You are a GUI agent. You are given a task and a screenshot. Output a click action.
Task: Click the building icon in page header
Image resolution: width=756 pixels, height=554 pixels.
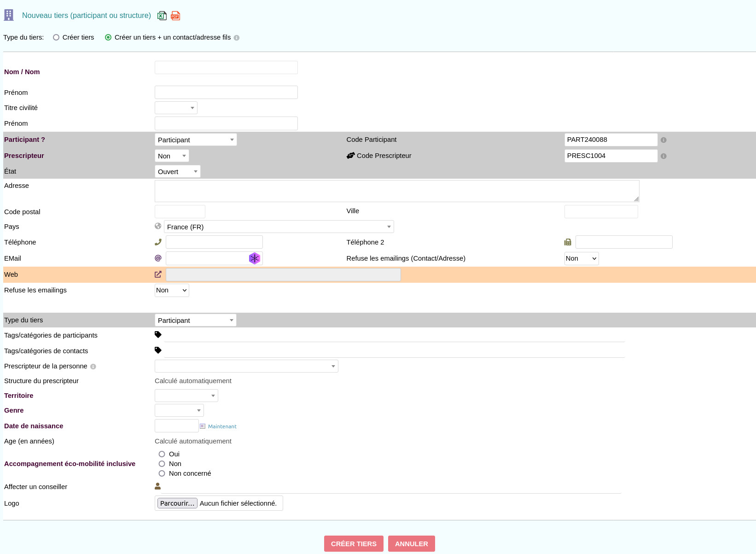pos(9,15)
